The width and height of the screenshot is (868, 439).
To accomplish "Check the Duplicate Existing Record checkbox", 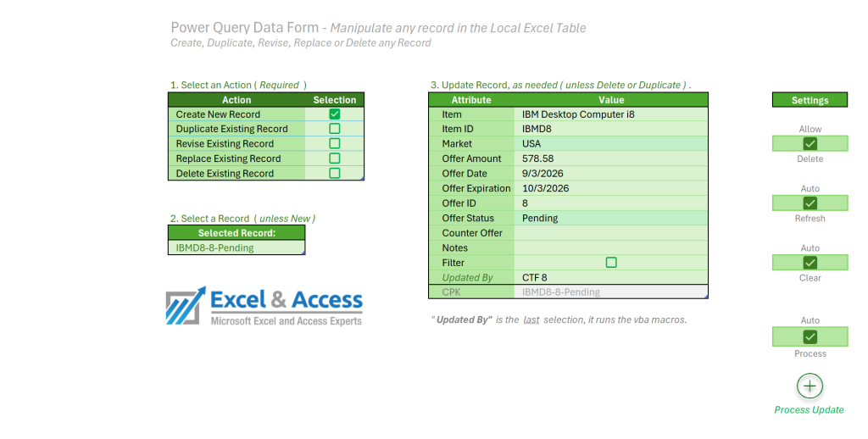I will point(334,129).
